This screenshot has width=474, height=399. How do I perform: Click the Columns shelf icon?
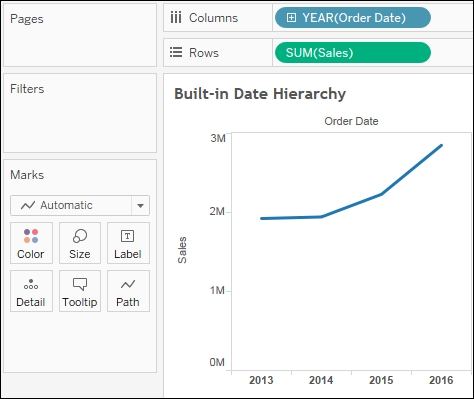(x=176, y=18)
